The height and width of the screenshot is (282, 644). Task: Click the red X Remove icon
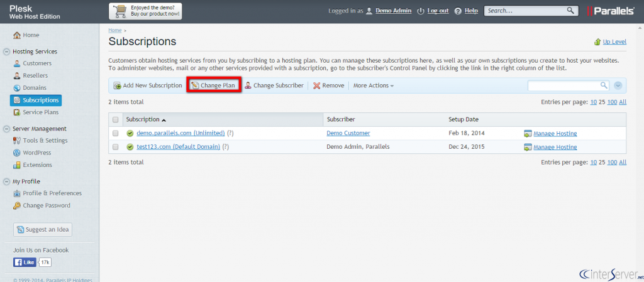[x=317, y=85]
